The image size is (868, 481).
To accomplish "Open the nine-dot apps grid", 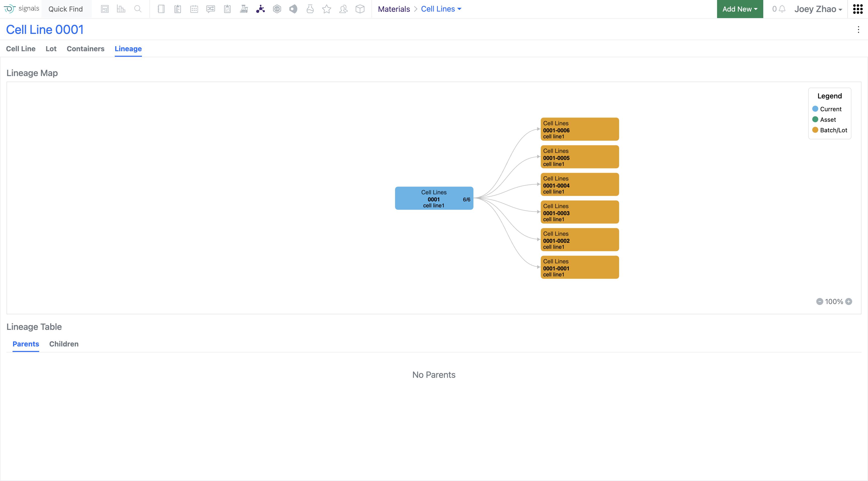I will tap(858, 9).
